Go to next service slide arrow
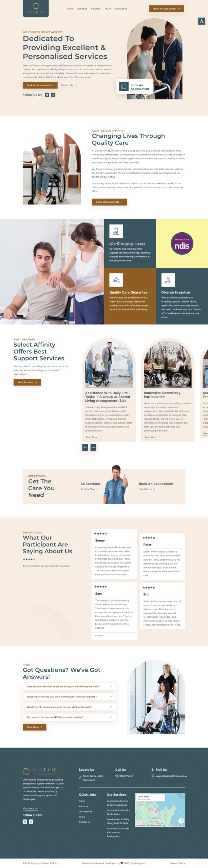The image size is (208, 868). coord(93,448)
